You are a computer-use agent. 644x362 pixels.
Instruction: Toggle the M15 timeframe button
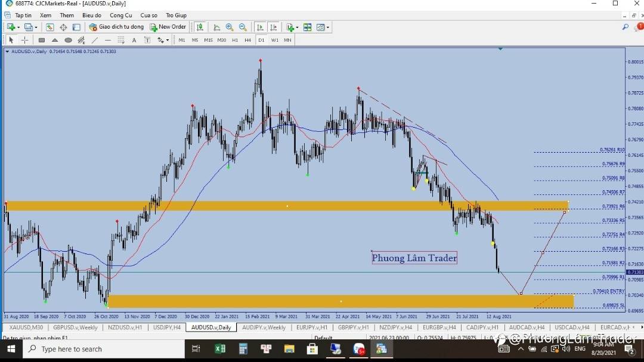point(208,40)
